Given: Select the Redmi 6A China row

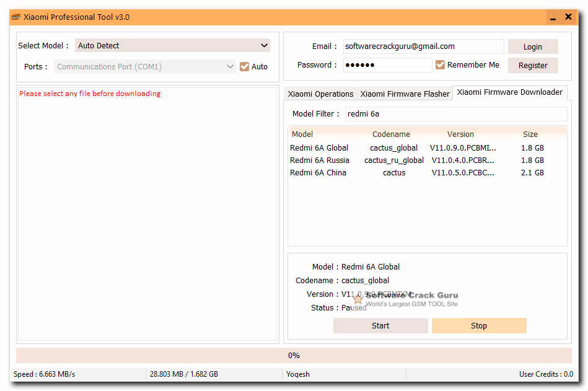Looking at the screenshot, I should pyautogui.click(x=427, y=172).
